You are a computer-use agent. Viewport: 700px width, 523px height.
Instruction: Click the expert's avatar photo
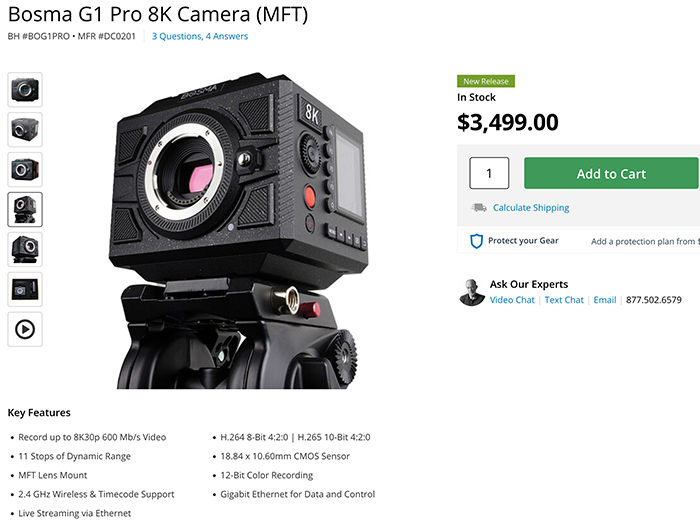[471, 293]
